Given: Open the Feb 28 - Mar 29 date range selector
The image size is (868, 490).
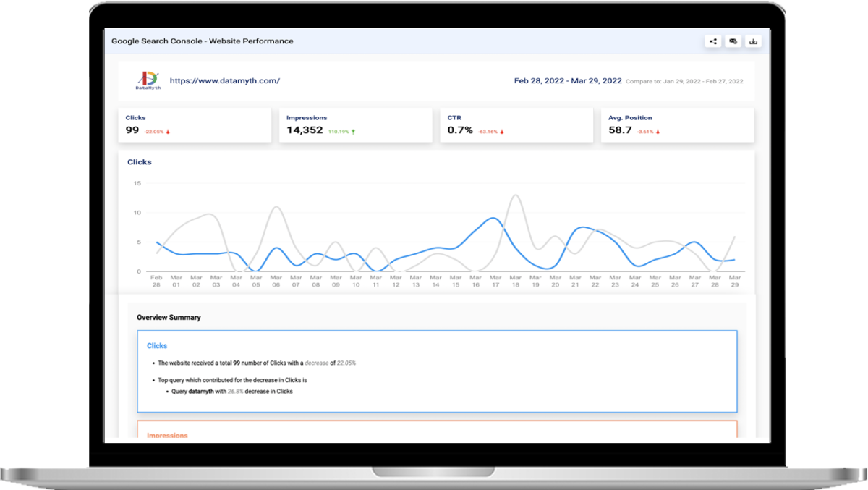Looking at the screenshot, I should coord(566,81).
